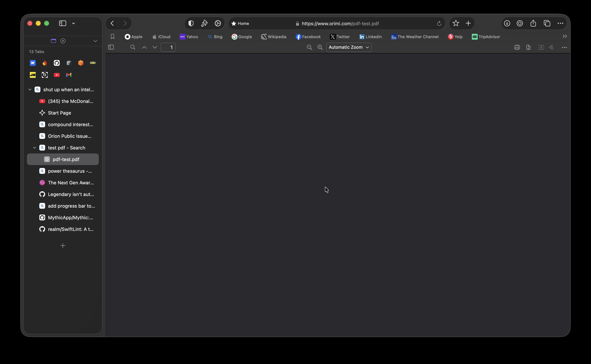The image size is (591, 364).
Task: Collapse the 'shut up when an intel...' tab tree
Action: (30, 90)
